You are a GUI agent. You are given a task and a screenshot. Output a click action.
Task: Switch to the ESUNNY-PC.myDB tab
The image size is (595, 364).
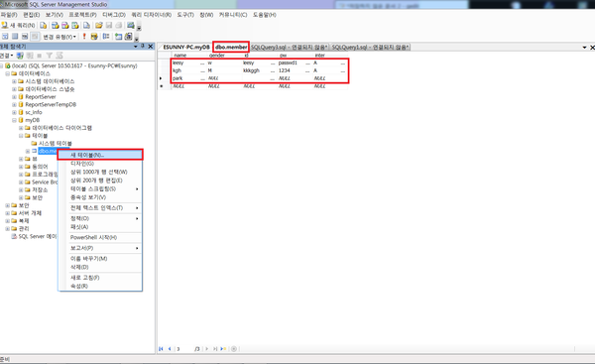coord(186,47)
